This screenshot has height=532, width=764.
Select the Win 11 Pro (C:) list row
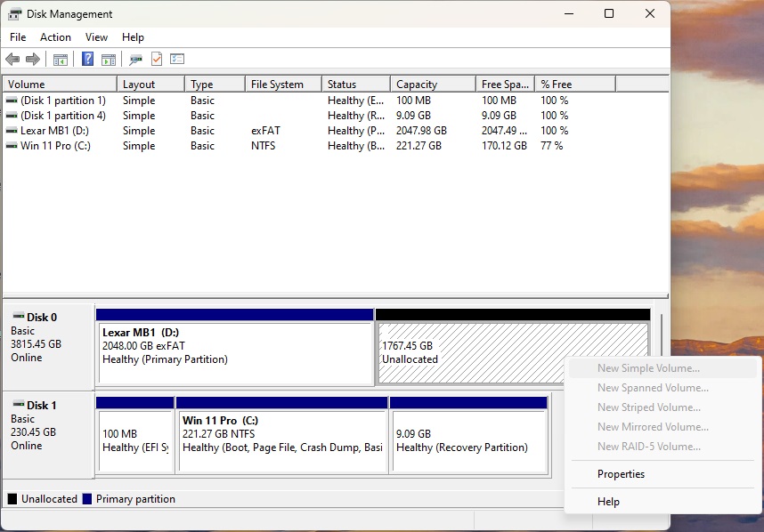312,146
